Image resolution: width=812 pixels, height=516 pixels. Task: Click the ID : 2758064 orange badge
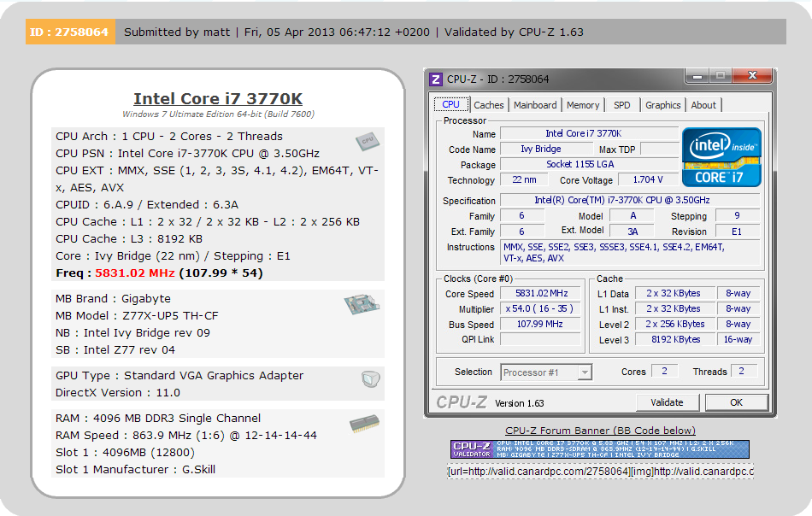(70, 32)
